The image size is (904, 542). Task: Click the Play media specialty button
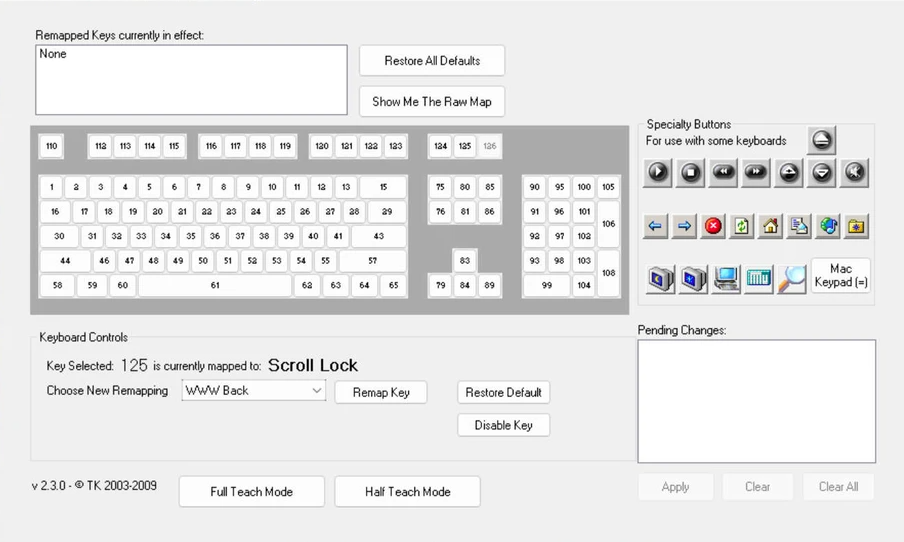tap(657, 172)
